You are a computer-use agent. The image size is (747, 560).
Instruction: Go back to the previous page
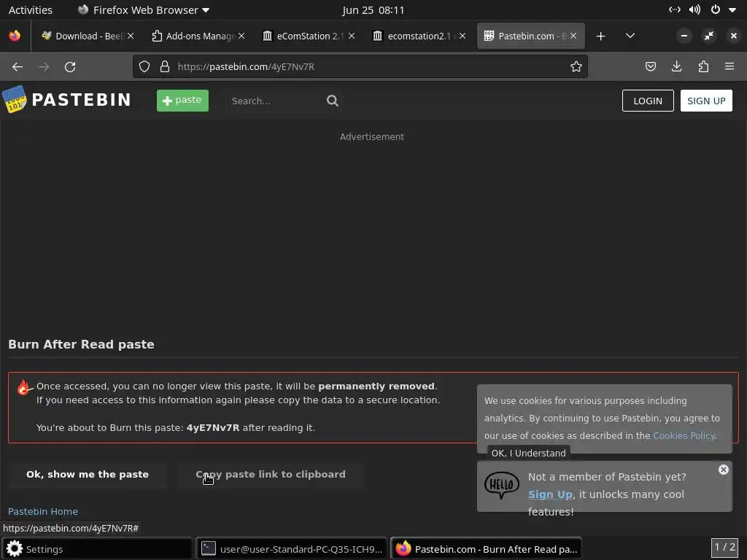[18, 66]
